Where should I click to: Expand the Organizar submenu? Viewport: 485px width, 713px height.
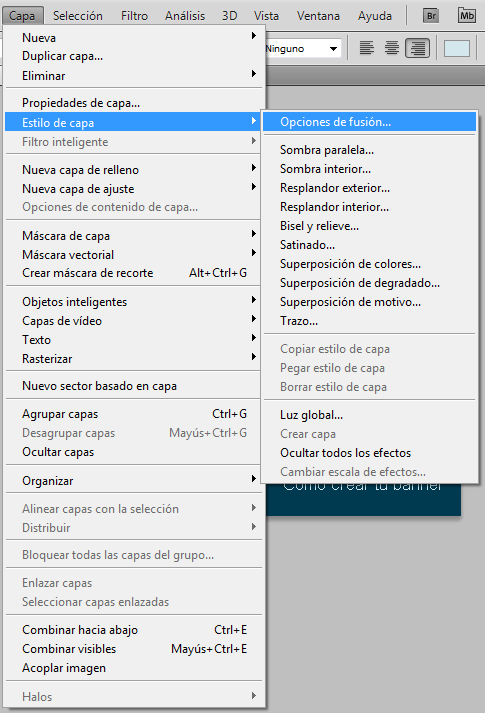point(134,481)
